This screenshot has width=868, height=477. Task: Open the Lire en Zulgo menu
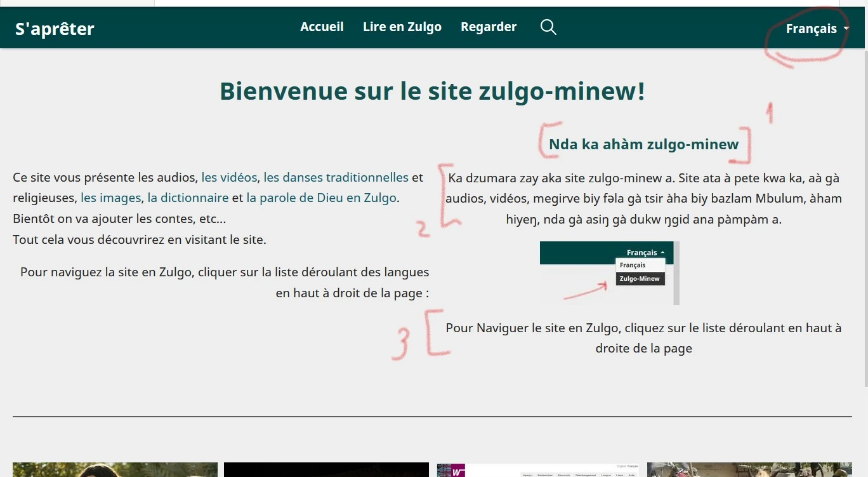click(x=402, y=27)
